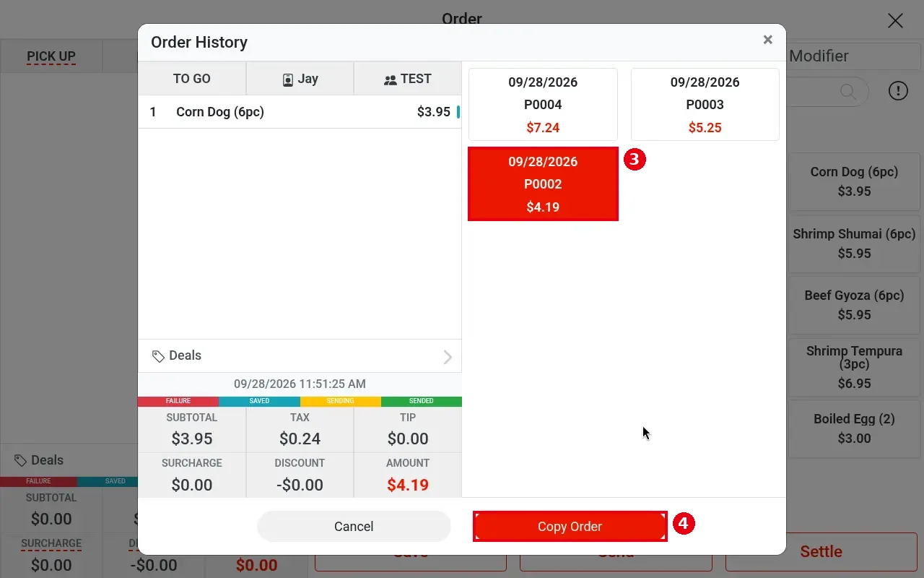Add Boiled Egg (2) menu item
Viewport: 924px width, 578px height.
[x=855, y=428]
